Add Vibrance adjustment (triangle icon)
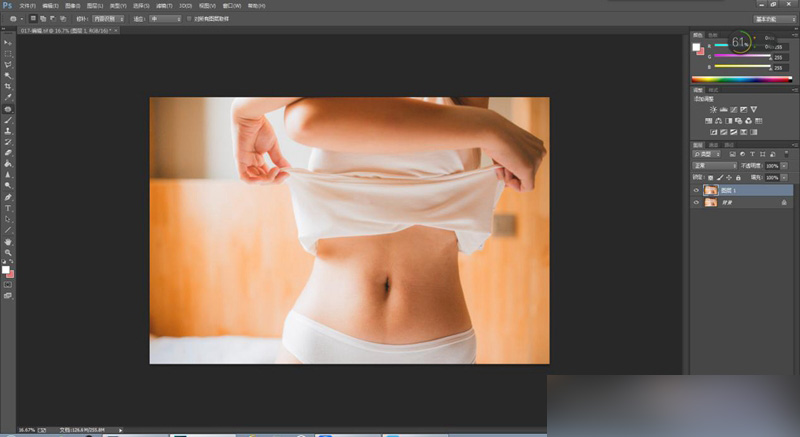Screen dimensions: 800x437 tap(754, 110)
